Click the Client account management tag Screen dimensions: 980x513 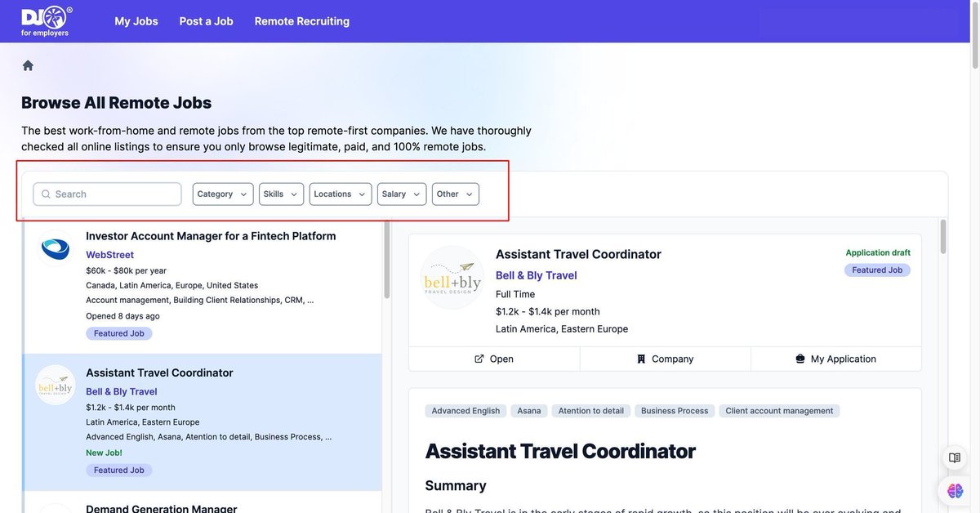[779, 411]
